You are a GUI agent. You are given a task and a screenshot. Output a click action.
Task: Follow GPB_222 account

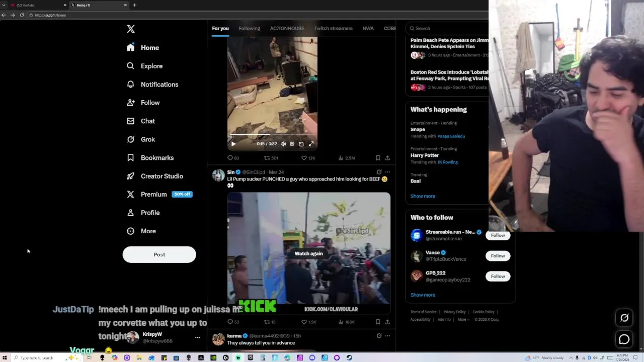pos(498,276)
